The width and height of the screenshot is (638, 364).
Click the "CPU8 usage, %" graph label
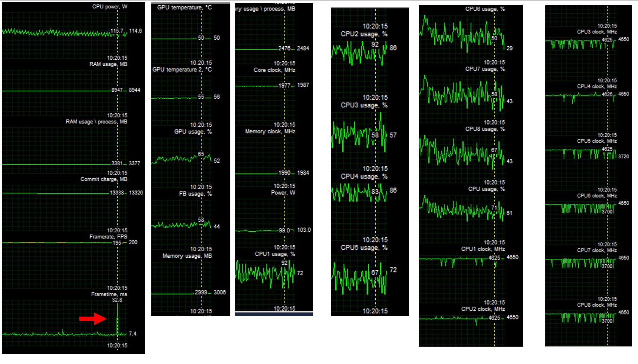tap(485, 129)
